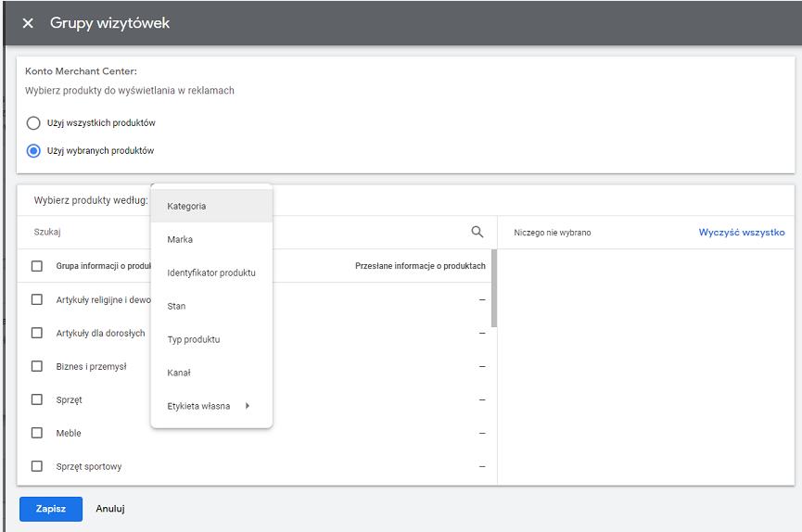This screenshot has height=532, width=802.
Task: Pick 'Identyfikator produktu' menu option
Action: [x=210, y=273]
